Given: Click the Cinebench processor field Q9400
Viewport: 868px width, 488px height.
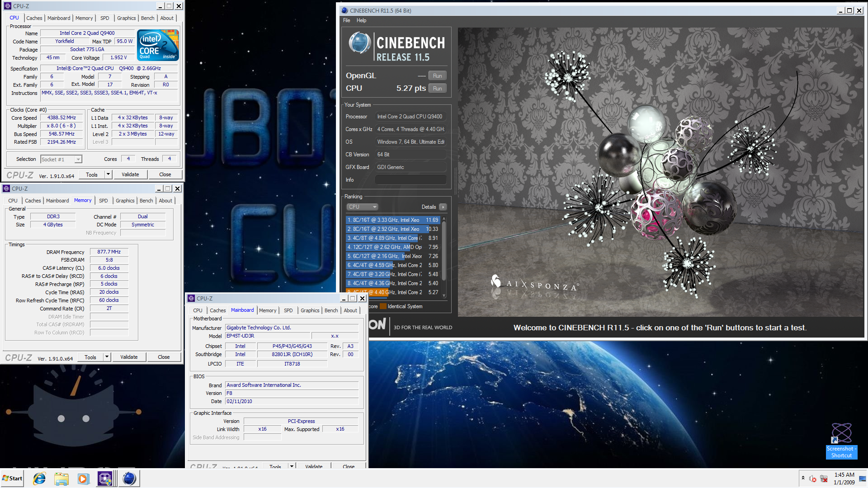Looking at the screenshot, I should pos(410,117).
